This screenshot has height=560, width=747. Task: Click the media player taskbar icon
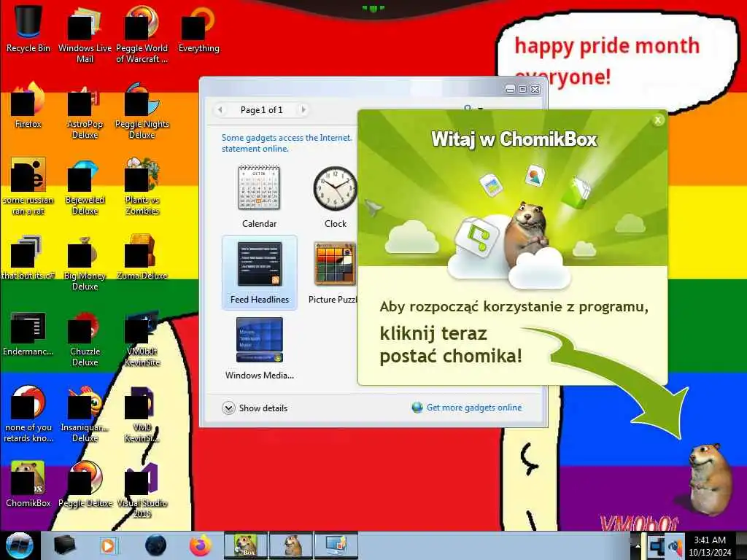109,545
